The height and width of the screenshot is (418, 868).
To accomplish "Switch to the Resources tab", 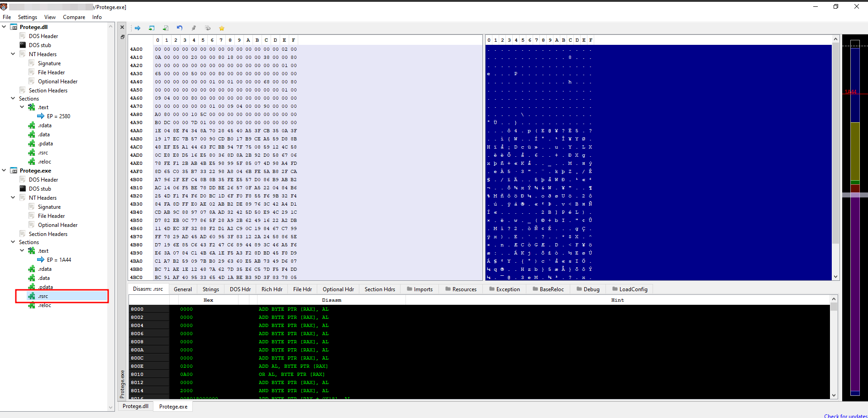I will tap(461, 289).
